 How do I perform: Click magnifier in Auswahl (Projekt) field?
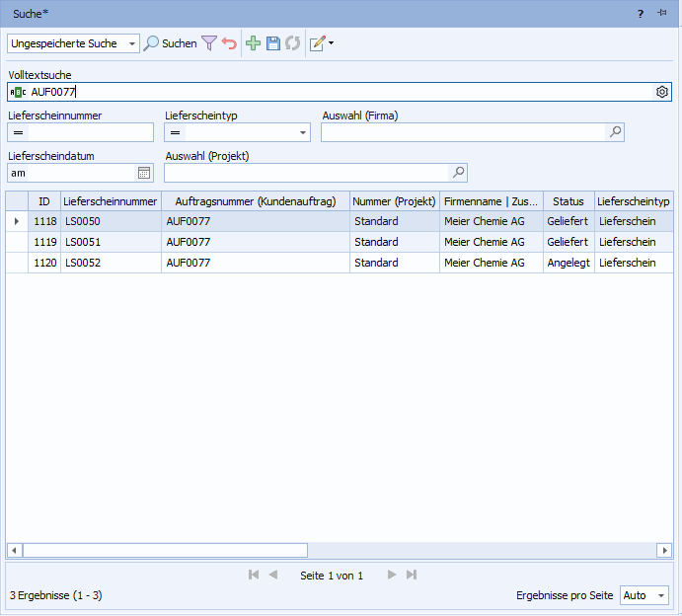[457, 173]
